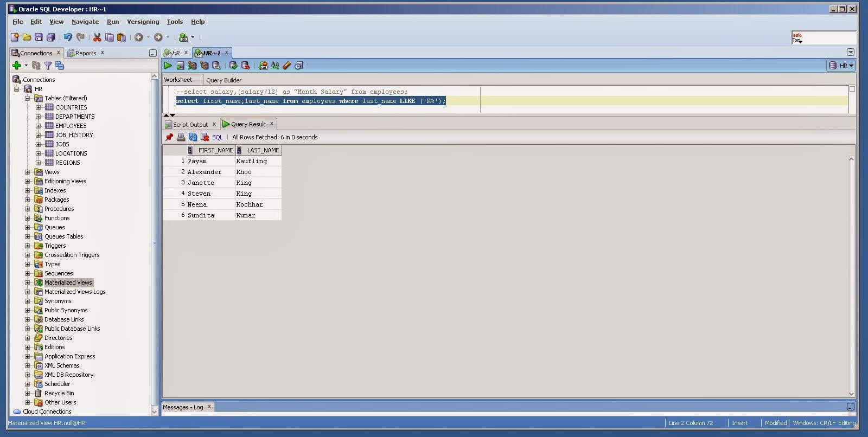Apply filter to Connections tree
This screenshot has height=437, width=868.
pos(48,66)
